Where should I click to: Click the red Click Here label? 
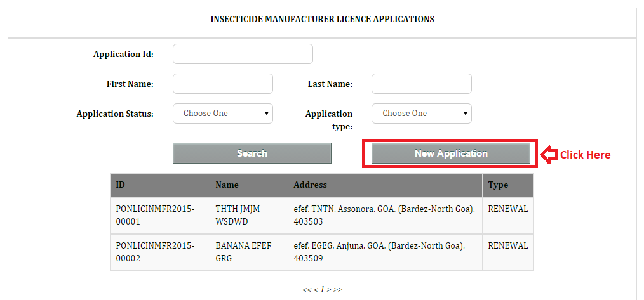(x=585, y=155)
